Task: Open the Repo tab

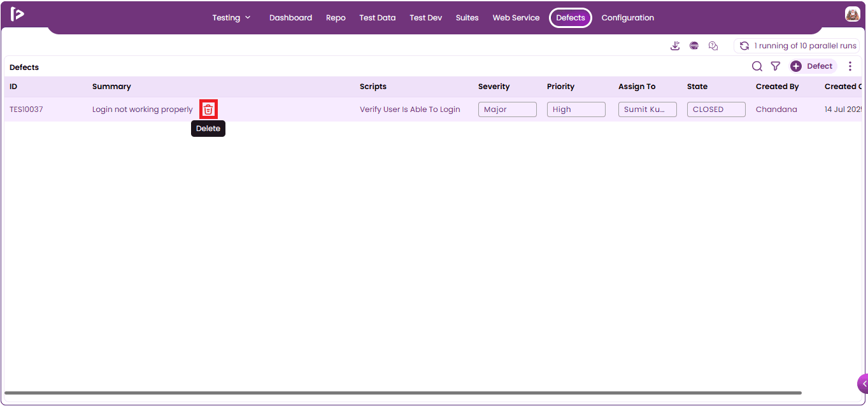Action: click(x=336, y=18)
